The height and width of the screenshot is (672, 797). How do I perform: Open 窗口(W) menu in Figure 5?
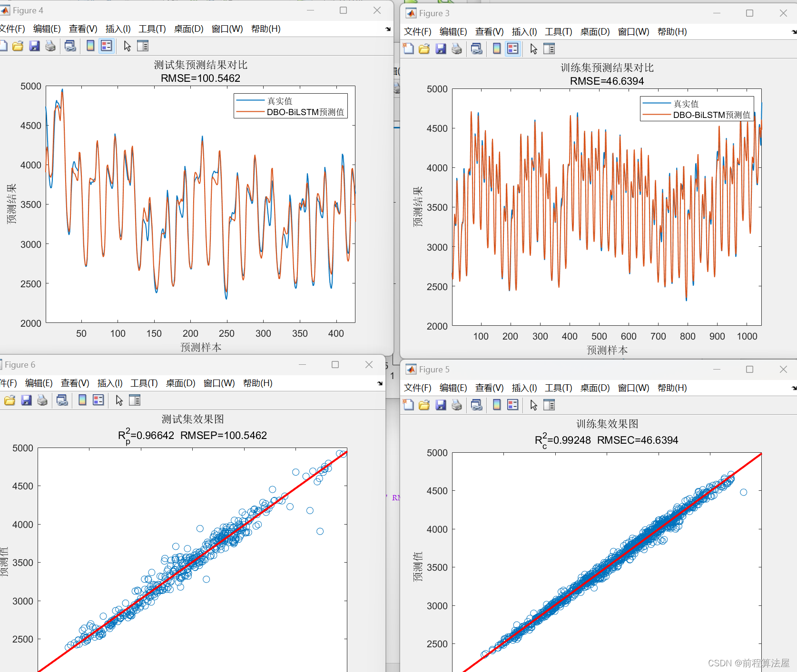633,388
